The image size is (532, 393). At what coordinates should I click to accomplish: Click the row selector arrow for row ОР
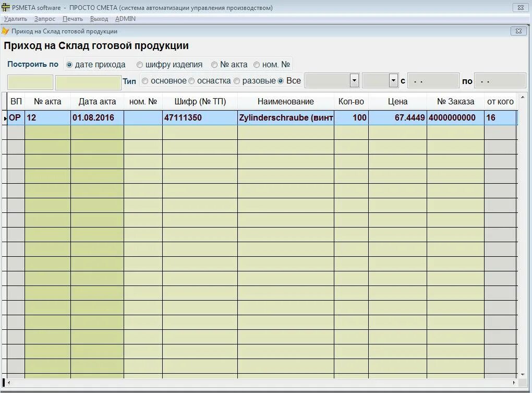pos(5,118)
